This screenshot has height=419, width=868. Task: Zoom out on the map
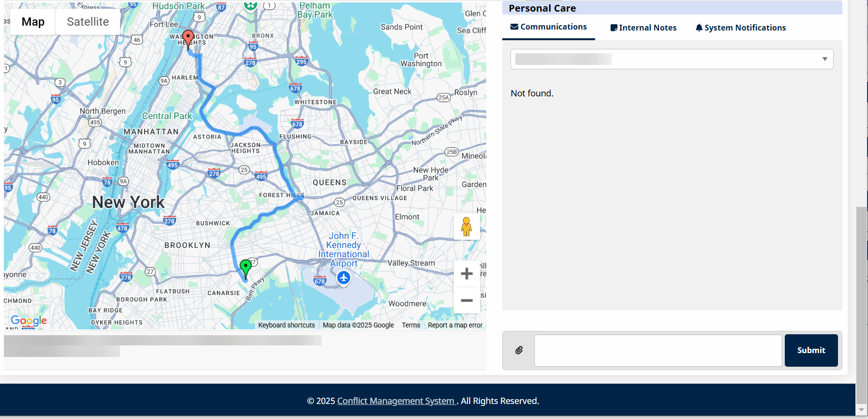pos(466,301)
